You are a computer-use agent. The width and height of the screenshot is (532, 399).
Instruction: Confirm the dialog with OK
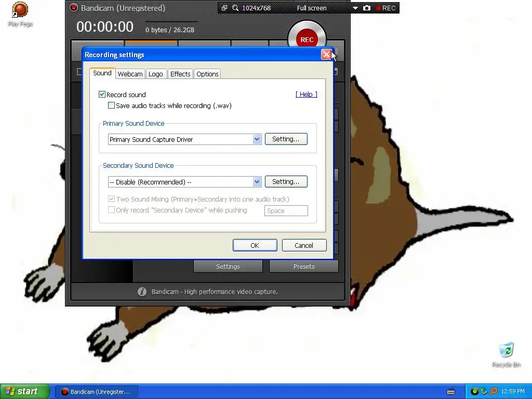tap(255, 245)
